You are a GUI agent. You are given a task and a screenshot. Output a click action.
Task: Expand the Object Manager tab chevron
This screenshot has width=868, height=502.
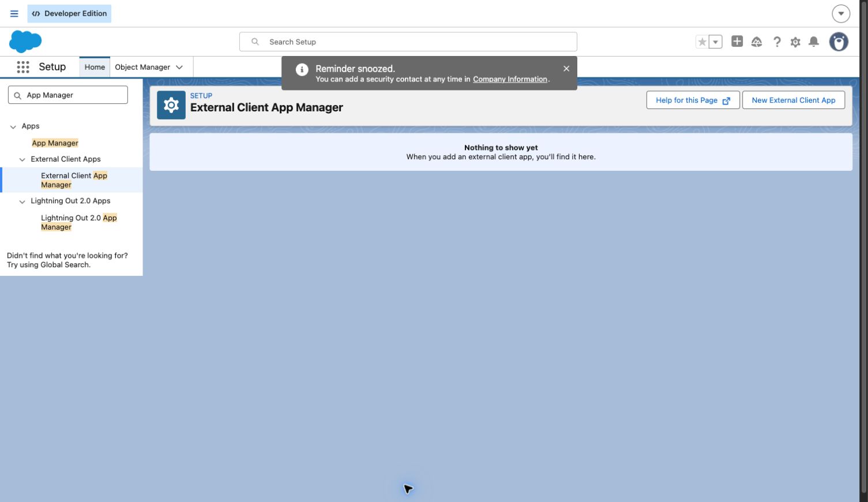click(179, 67)
